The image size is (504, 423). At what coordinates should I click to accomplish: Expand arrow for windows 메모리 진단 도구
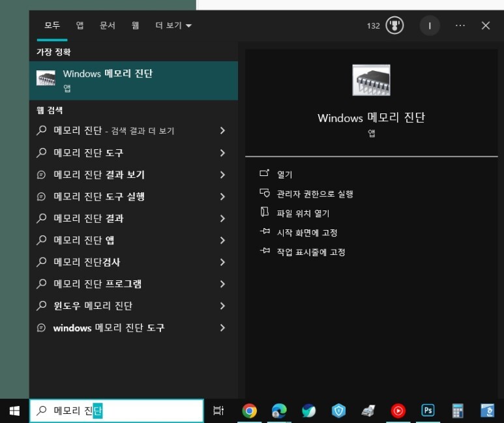(222, 328)
